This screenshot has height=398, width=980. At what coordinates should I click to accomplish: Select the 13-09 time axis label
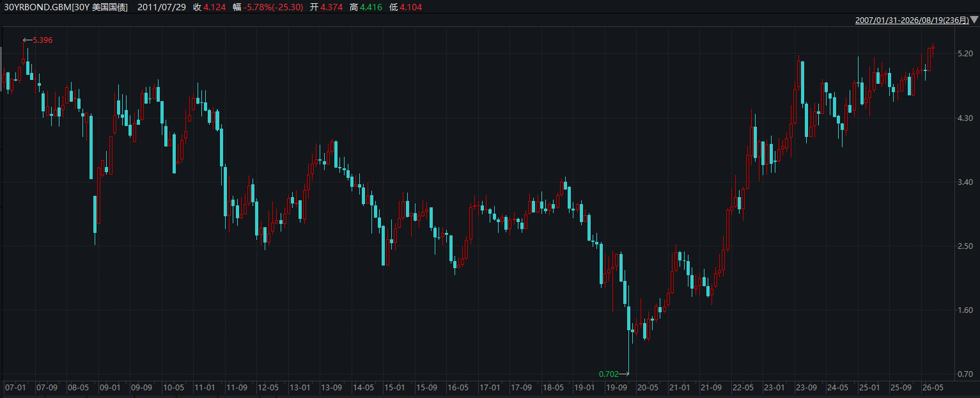(331, 388)
